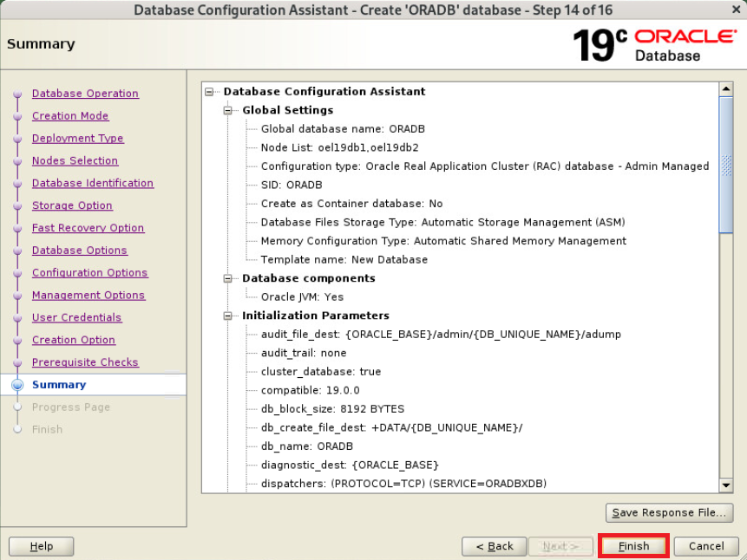Image resolution: width=747 pixels, height=560 pixels.
Task: Go to the Storage Option step
Action: point(72,205)
